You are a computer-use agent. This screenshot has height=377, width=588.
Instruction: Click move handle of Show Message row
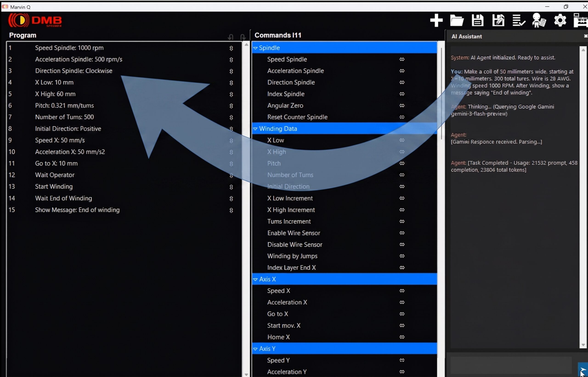point(231,210)
